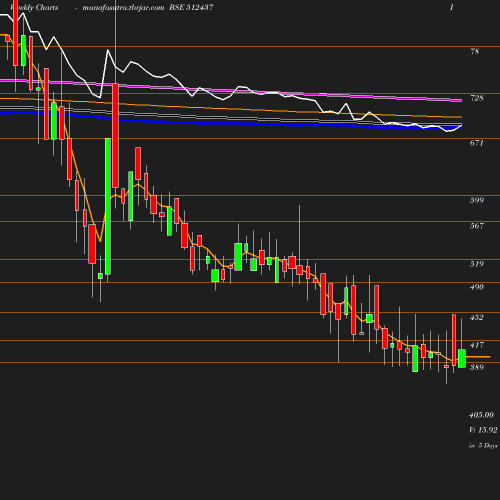The height and width of the screenshot is (500, 500).
Task: Click the 'V: 15.92' volume value
Action: pos(483,430)
